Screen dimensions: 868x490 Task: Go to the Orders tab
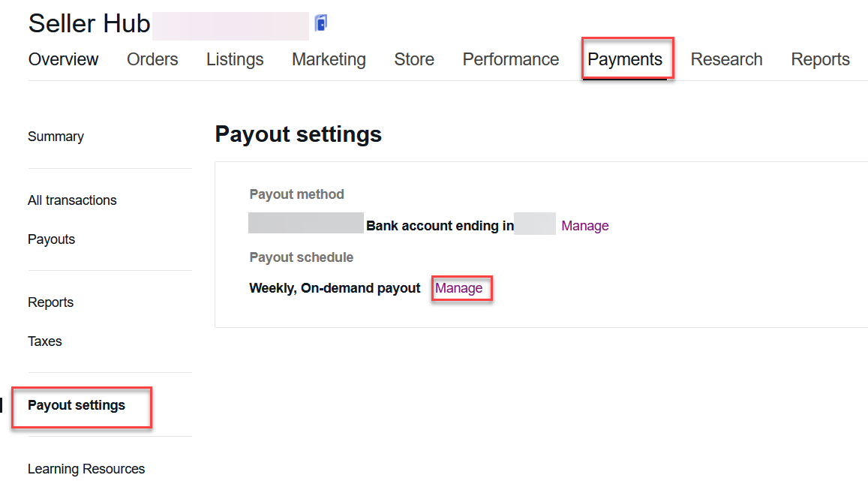pos(152,59)
